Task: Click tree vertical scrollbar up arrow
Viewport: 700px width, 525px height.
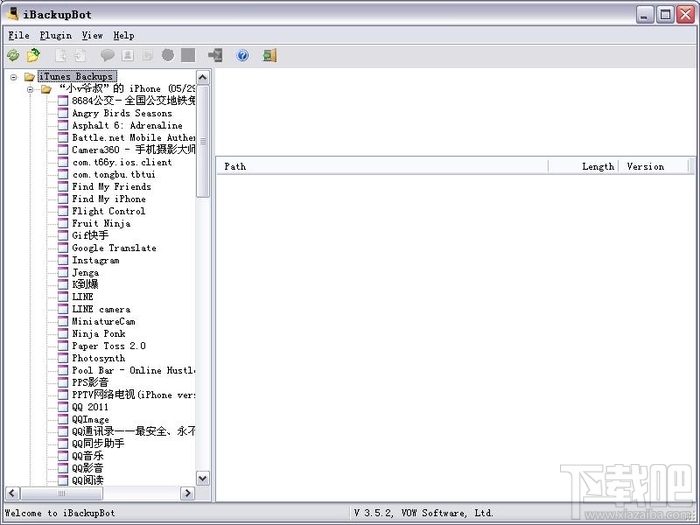Action: tap(203, 78)
